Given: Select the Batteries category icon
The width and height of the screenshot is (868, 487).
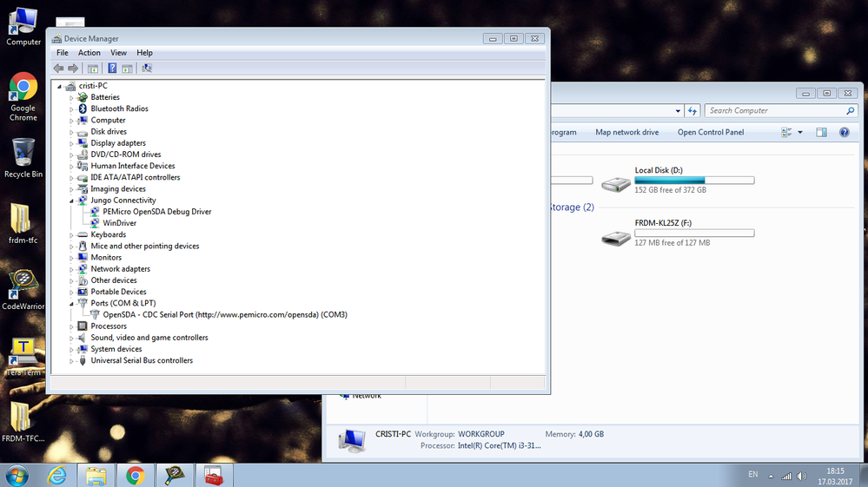Looking at the screenshot, I should pyautogui.click(x=83, y=97).
